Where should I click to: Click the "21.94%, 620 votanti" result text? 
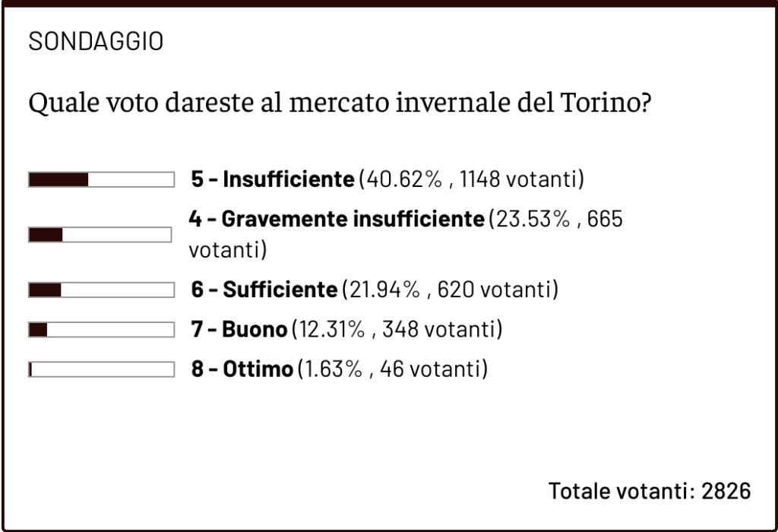click(450, 290)
